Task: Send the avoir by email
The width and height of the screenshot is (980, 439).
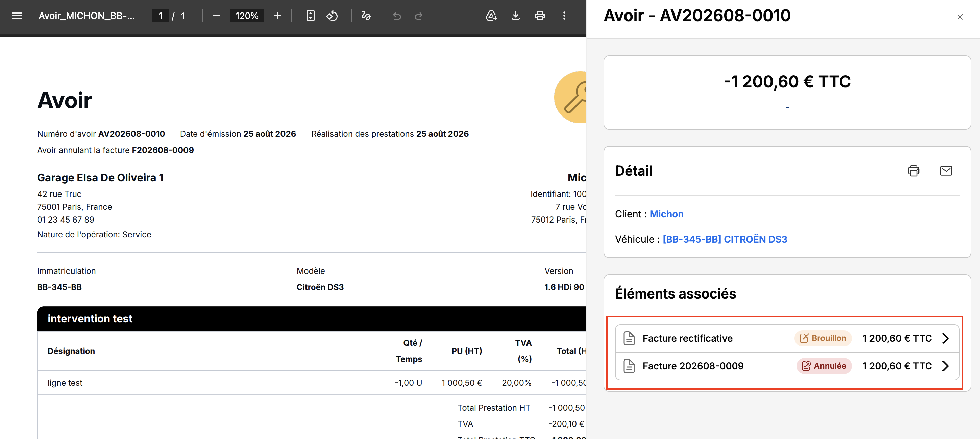Action: pyautogui.click(x=946, y=171)
